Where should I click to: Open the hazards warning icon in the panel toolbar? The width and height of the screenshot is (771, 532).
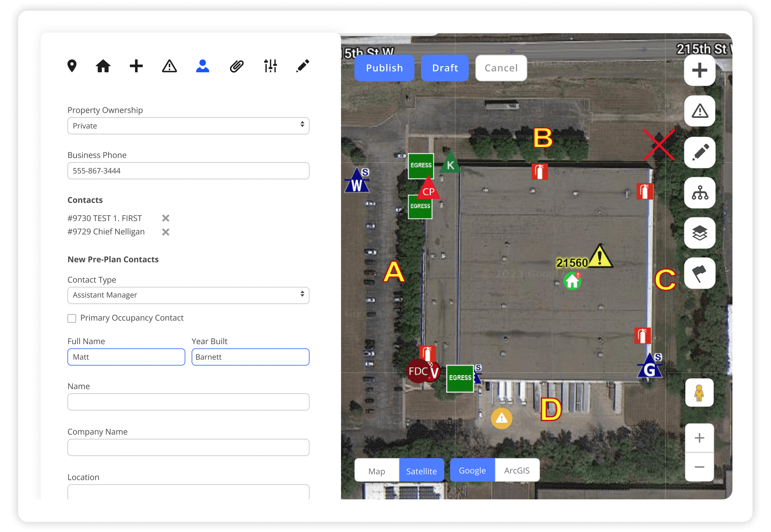[x=169, y=66]
